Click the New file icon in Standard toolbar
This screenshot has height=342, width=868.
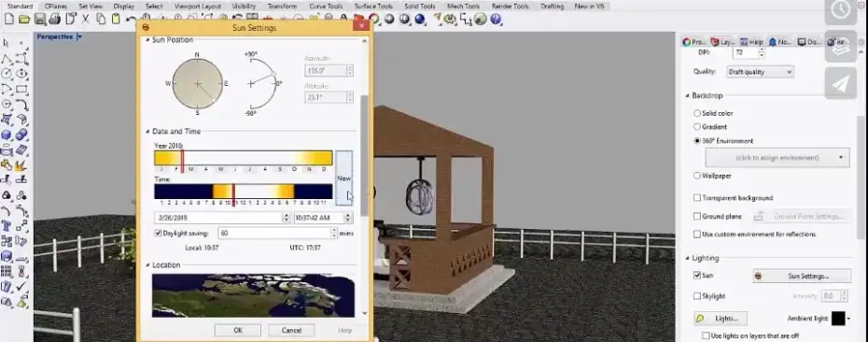click(8, 19)
